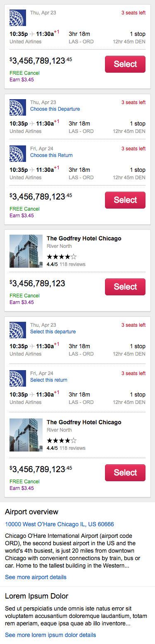The height and width of the screenshot is (644, 155).
Task: Click United logo beside Select this departure
Action: (18, 330)
